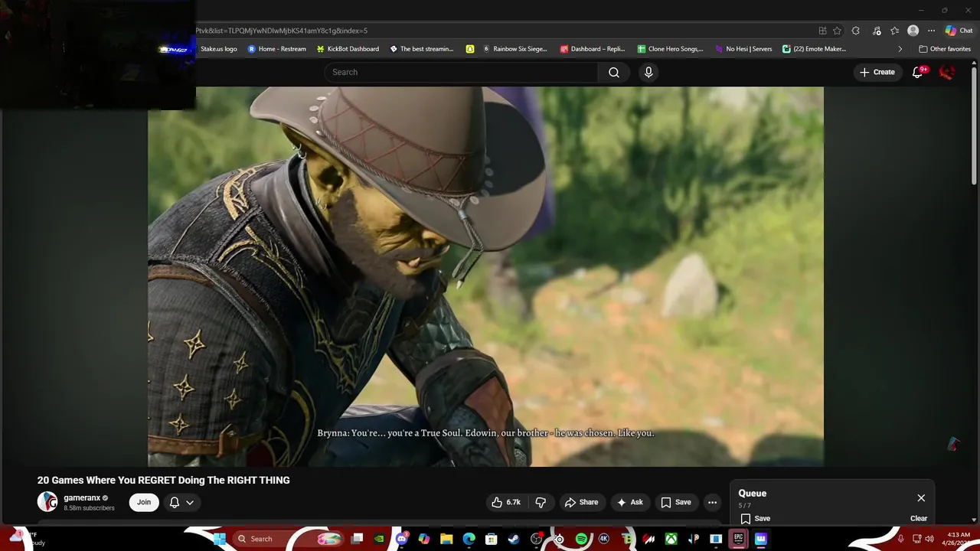Open the gameranx channel name link
The image size is (980, 551).
[x=82, y=497]
